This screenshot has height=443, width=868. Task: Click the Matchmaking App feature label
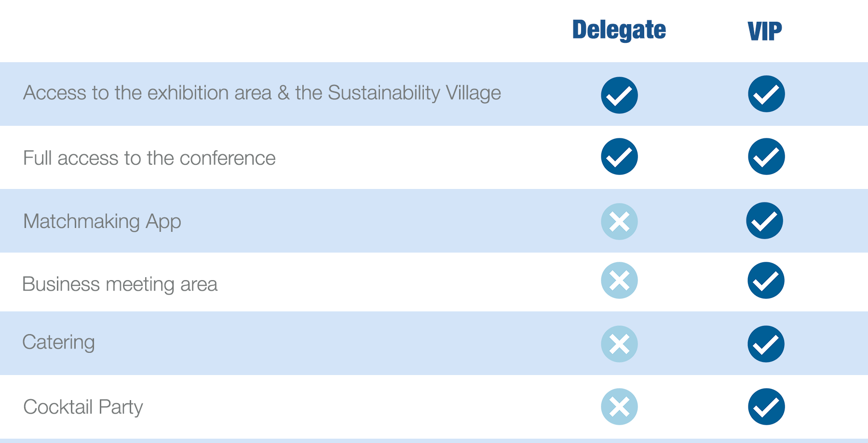[102, 221]
